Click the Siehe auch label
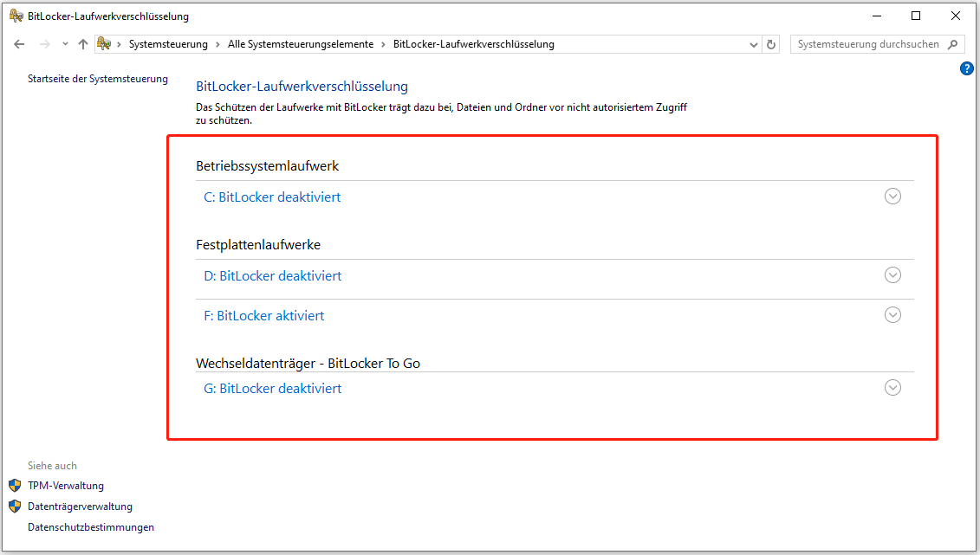Viewport: 980px width, 555px height. pyautogui.click(x=53, y=466)
